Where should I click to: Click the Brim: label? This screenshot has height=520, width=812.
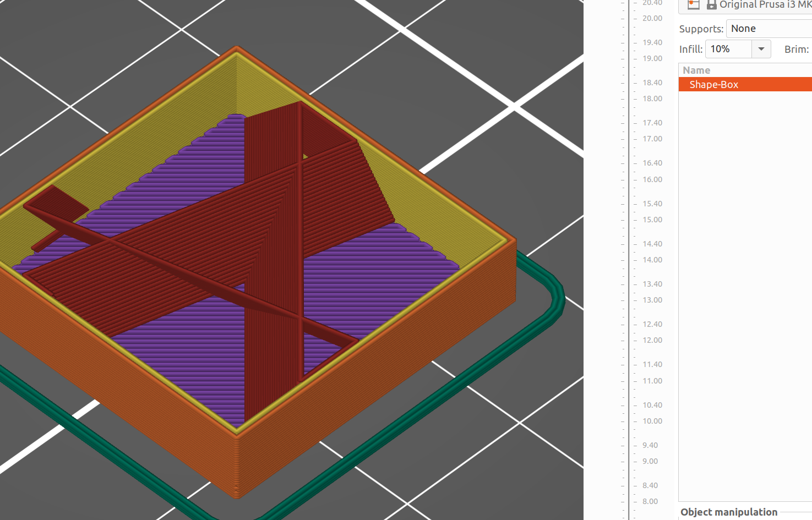click(797, 49)
